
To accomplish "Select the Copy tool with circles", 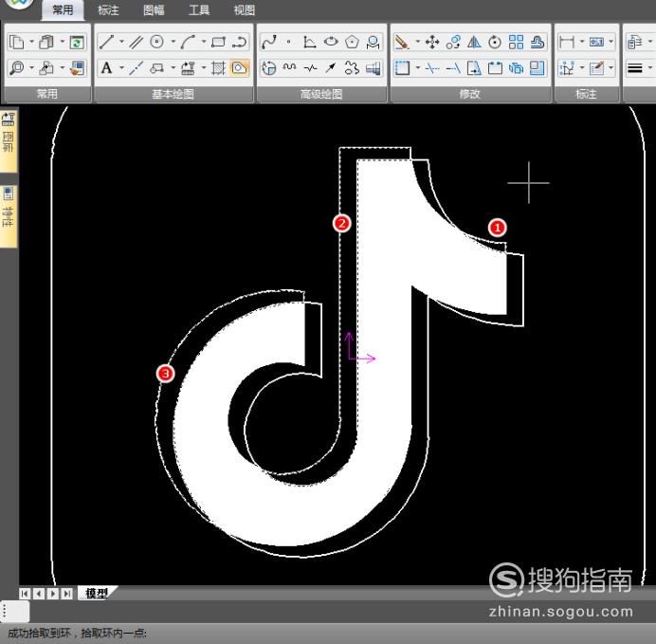I will coord(453,43).
